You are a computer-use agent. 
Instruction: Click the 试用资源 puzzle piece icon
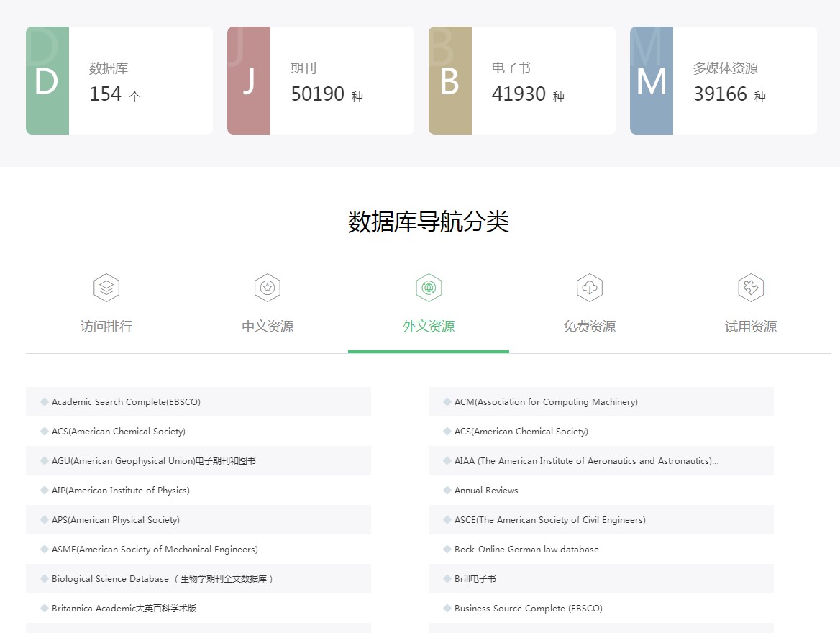click(x=751, y=288)
